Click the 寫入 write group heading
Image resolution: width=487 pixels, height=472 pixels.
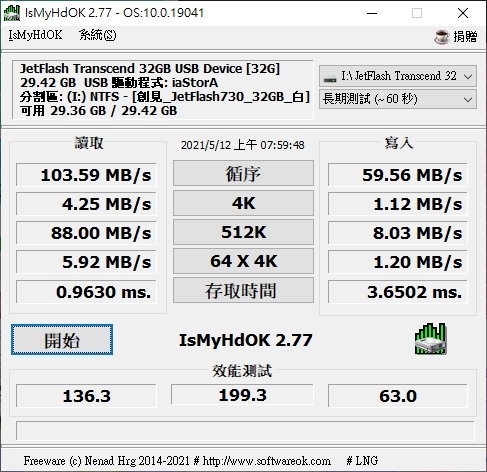click(399, 143)
